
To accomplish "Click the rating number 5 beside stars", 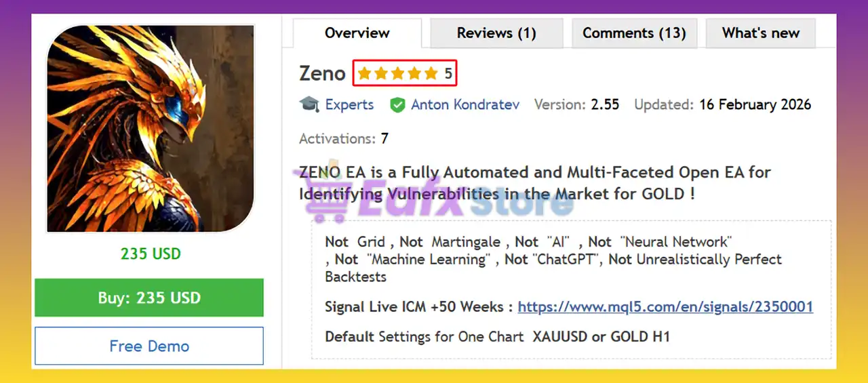I will coord(448,73).
